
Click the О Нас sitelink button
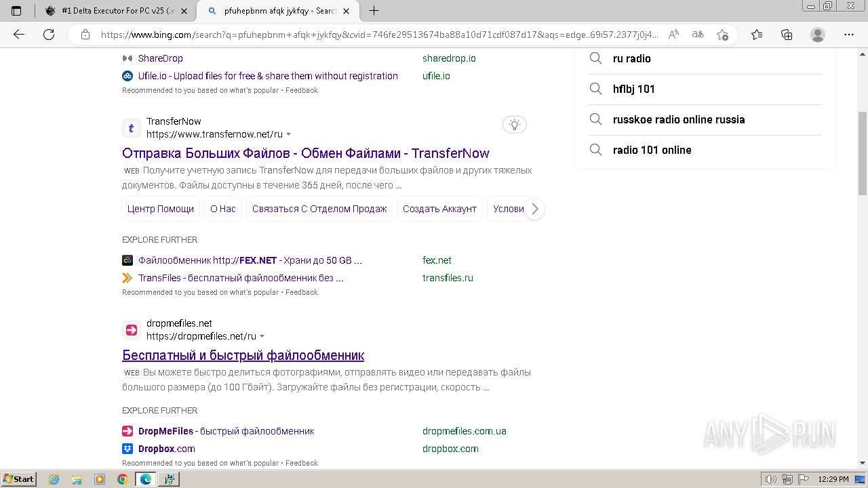point(223,209)
